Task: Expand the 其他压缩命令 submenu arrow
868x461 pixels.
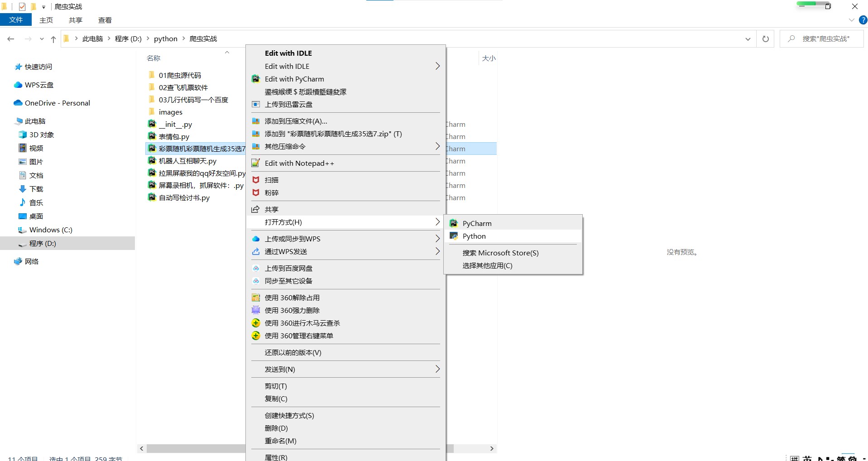Action: pos(437,146)
